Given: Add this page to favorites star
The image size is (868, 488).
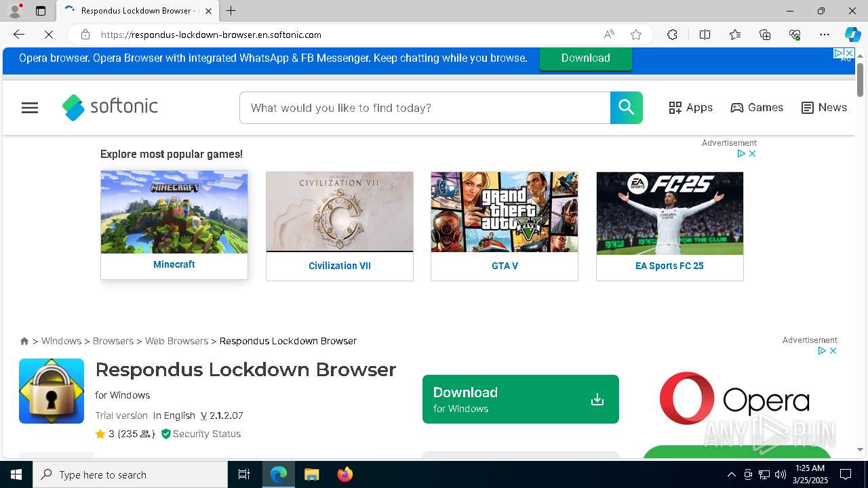Looking at the screenshot, I should tap(636, 35).
